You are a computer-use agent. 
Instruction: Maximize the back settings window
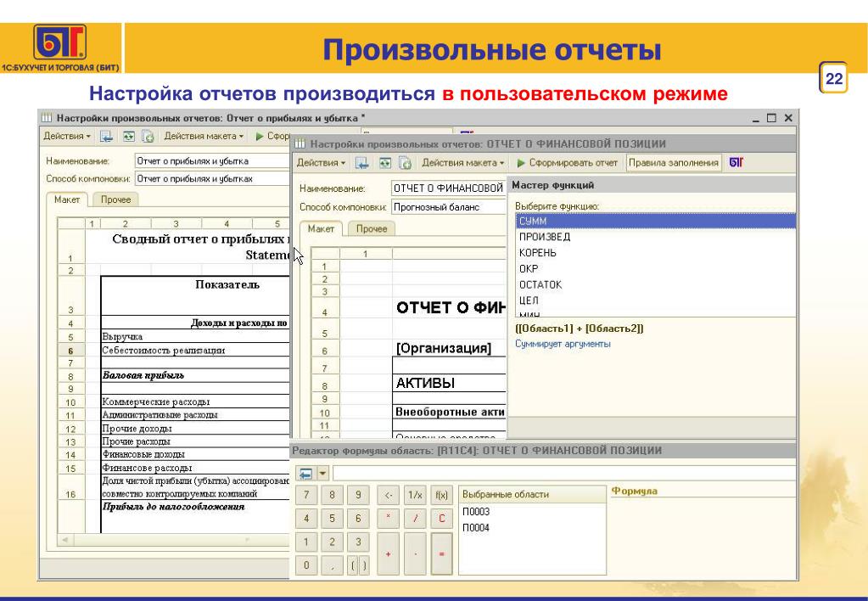pos(771,118)
